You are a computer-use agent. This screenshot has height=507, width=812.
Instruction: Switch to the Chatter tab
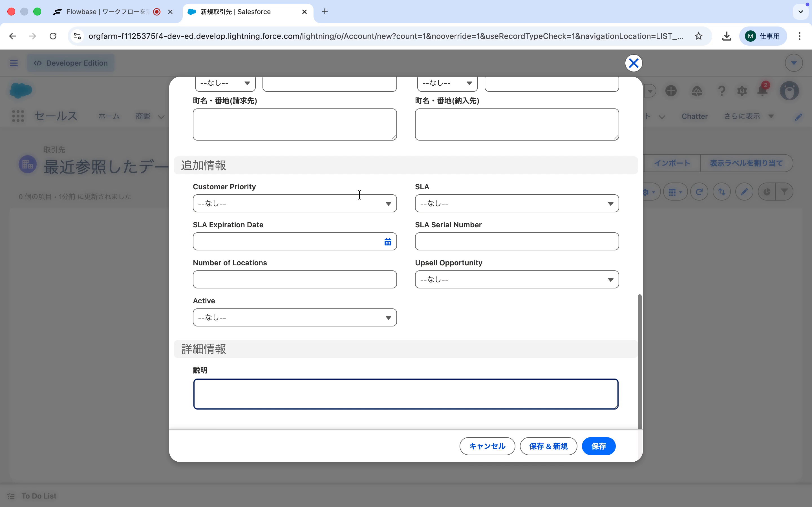point(694,116)
